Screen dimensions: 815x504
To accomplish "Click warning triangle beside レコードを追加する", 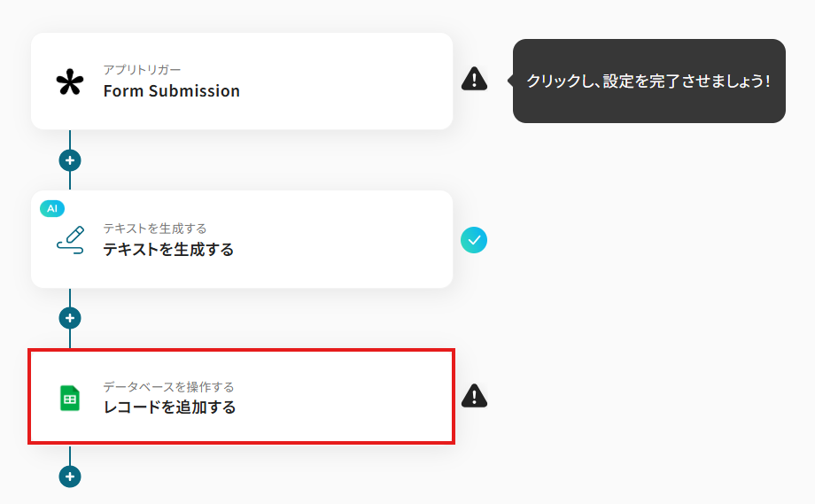I will pos(474,396).
